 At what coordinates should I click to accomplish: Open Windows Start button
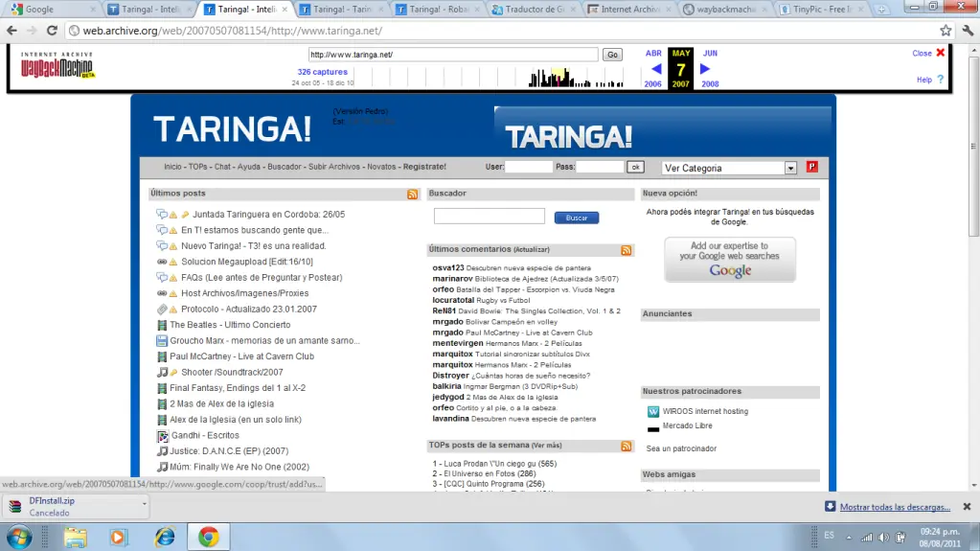pos(19,538)
